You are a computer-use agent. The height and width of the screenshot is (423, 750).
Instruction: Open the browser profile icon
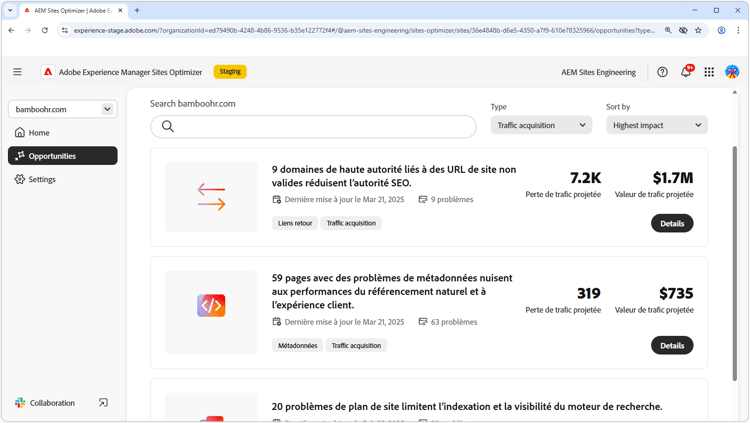pyautogui.click(x=721, y=30)
